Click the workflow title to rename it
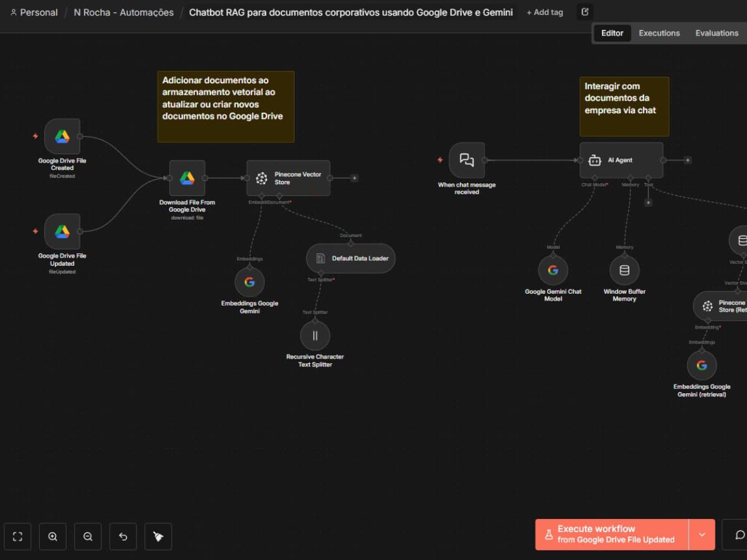 (351, 12)
